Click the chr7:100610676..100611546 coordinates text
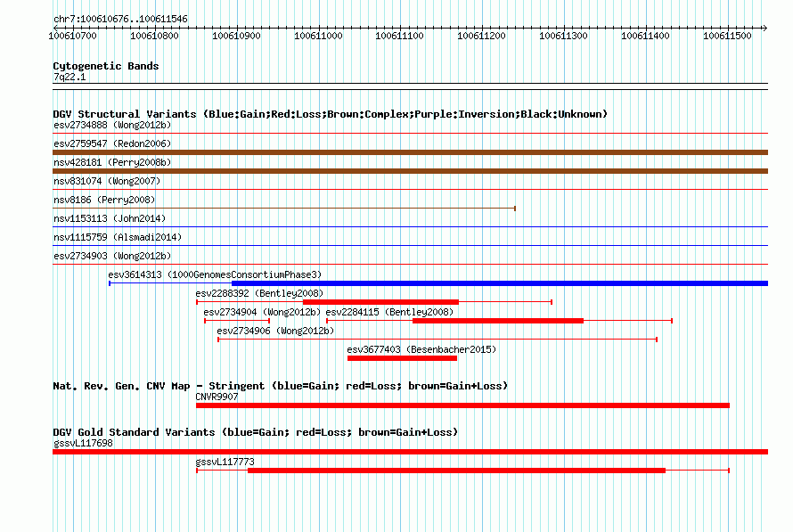The image size is (793, 532). [x=120, y=19]
